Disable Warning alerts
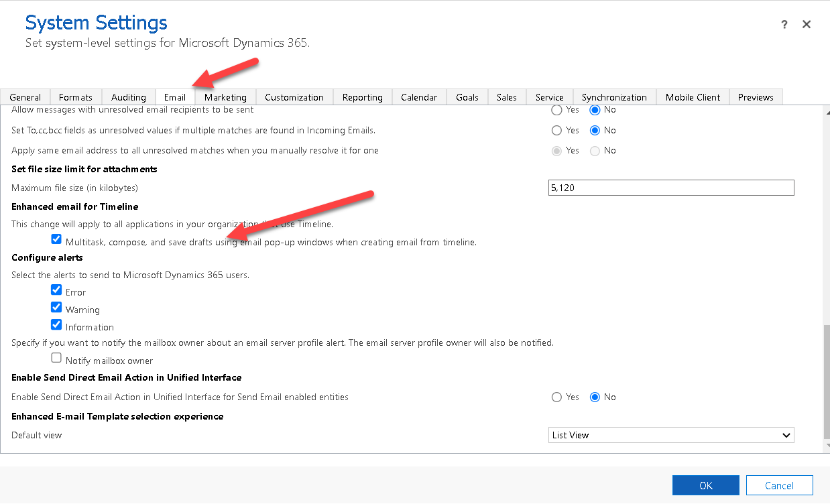 coord(56,308)
